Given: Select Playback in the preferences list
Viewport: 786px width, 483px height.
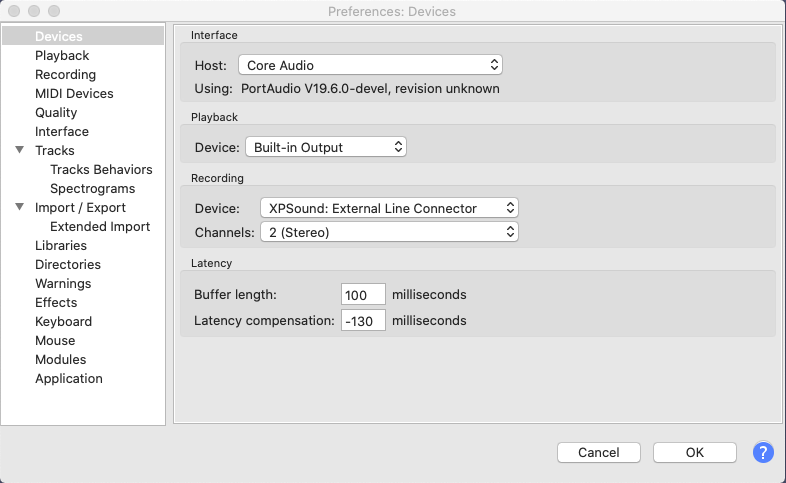Looking at the screenshot, I should point(62,56).
